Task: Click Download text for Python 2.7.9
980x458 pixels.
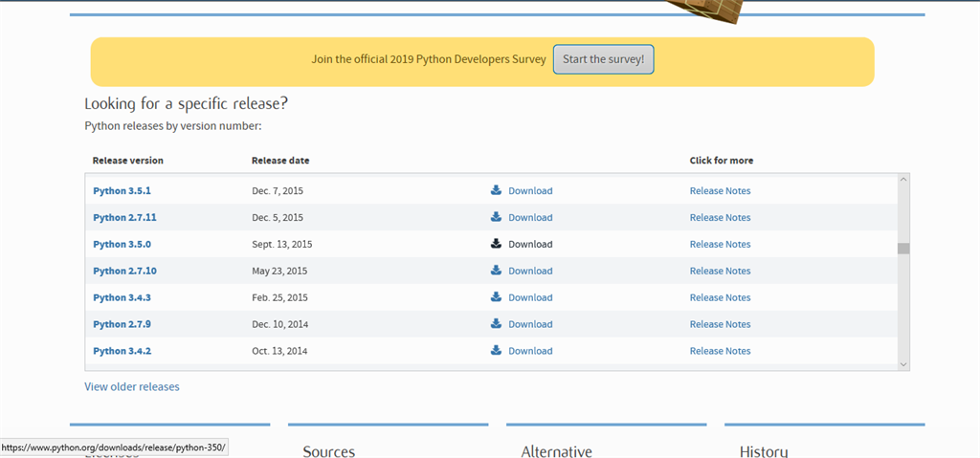Action: tap(530, 324)
